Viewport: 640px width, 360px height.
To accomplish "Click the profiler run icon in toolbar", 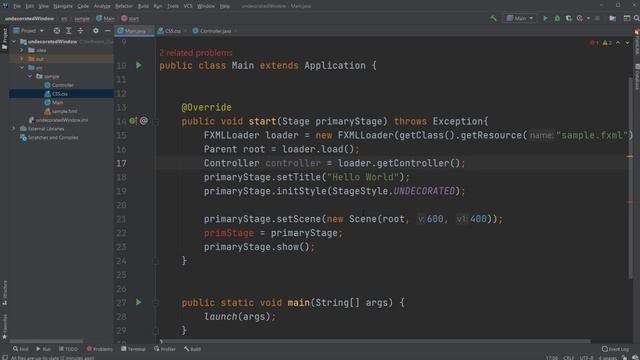I will 580,18.
